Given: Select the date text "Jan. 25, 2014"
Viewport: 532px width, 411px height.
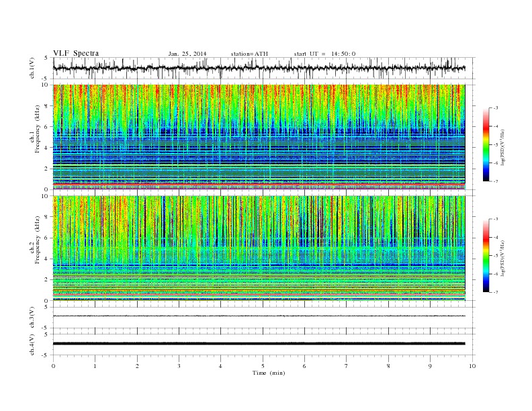Looking at the screenshot, I should click(187, 54).
